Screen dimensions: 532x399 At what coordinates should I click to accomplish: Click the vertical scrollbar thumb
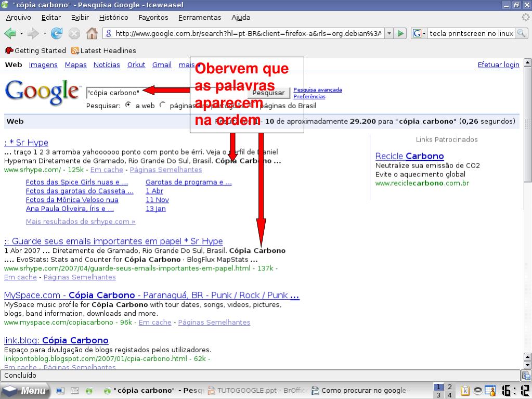528,125
